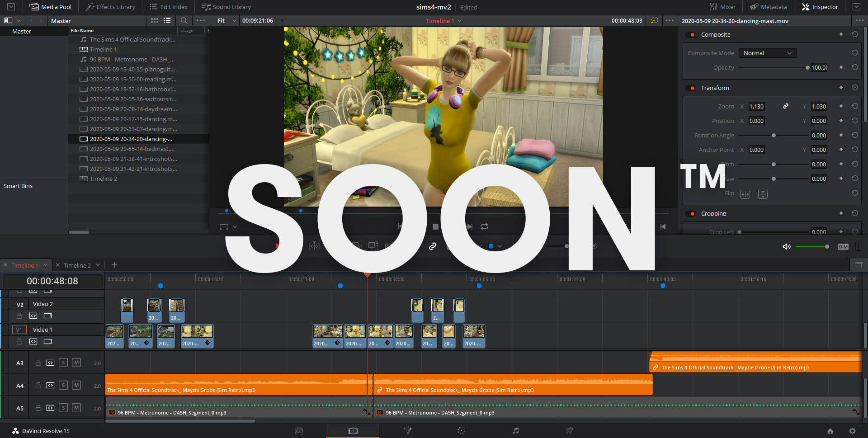Close the Timeline 1 tab

5,265
